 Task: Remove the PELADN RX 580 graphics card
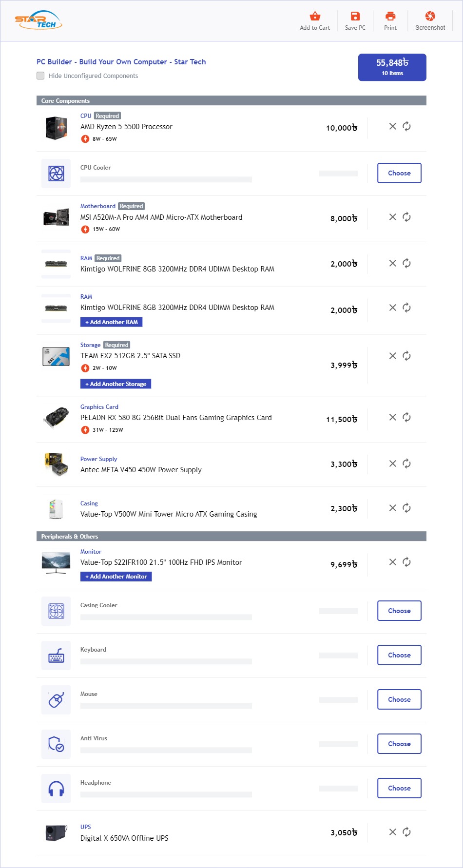tap(392, 418)
